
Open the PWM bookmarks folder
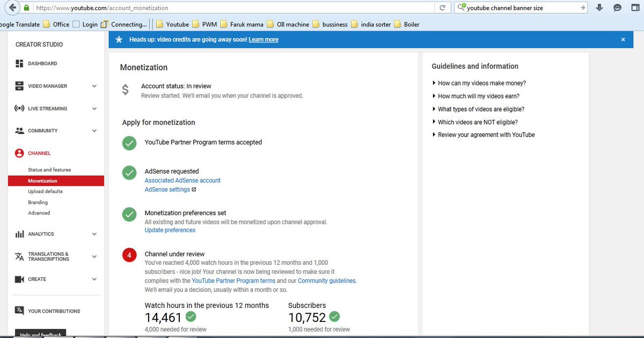coord(204,24)
